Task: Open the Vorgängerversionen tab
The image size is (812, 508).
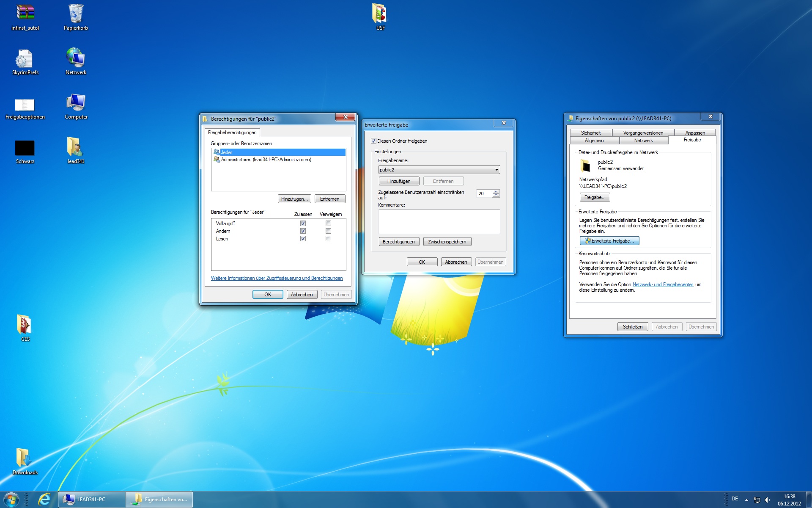Action: pos(643,133)
